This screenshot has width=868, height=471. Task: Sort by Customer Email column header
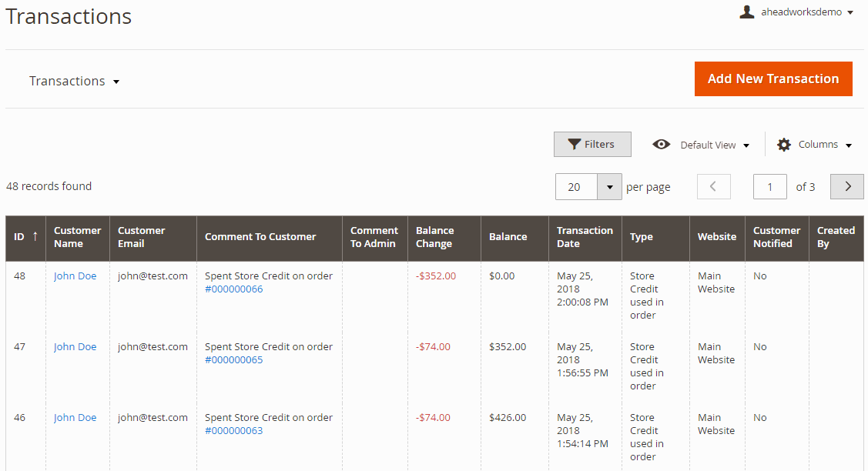152,237
